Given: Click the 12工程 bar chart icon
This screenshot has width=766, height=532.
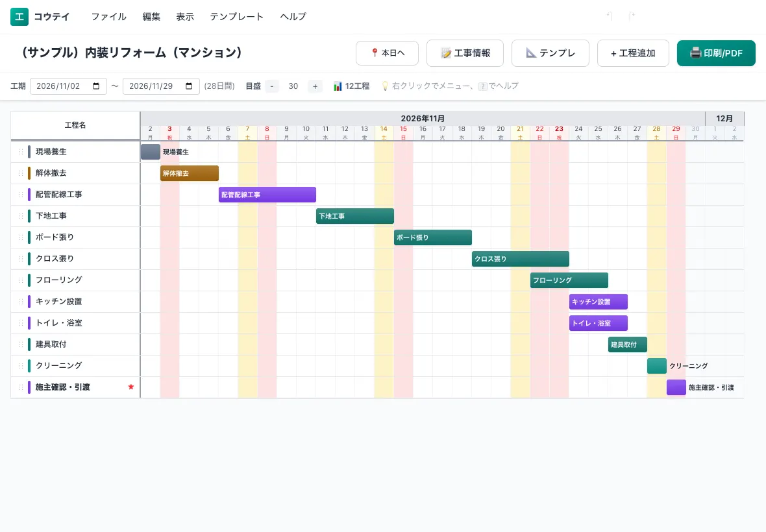Looking at the screenshot, I should click(x=338, y=86).
